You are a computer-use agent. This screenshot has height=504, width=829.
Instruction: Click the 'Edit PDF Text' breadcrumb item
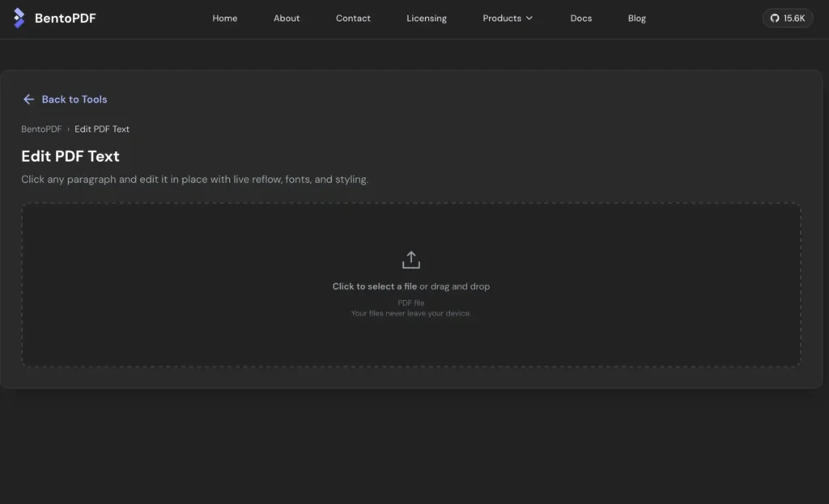[102, 129]
